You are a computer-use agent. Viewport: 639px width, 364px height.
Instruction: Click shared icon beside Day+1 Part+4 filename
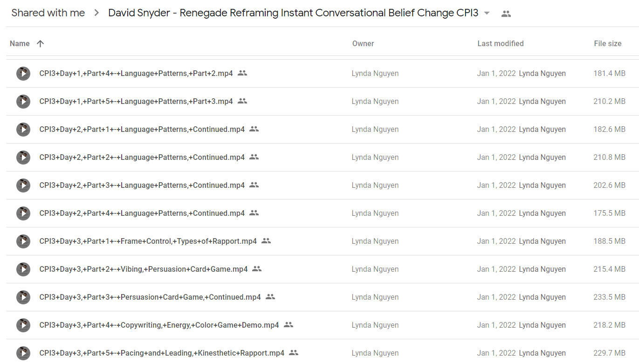coord(242,73)
